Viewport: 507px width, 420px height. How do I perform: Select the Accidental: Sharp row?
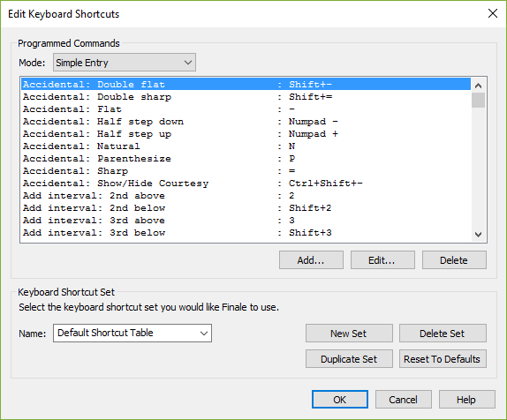pos(246,171)
